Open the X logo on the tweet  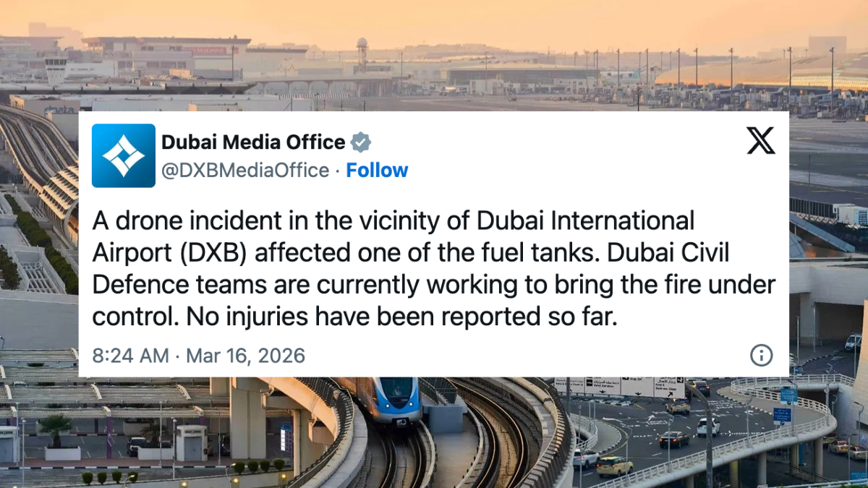[x=760, y=140]
